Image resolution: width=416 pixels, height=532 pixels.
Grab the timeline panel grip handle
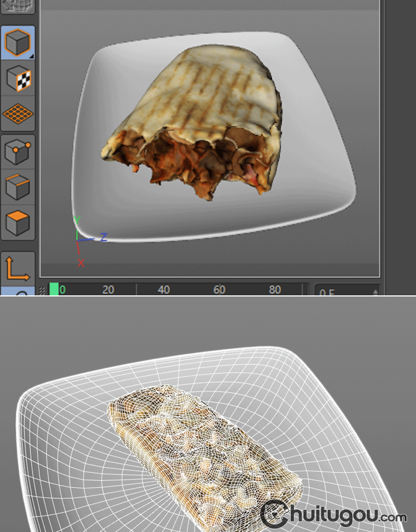(42, 290)
